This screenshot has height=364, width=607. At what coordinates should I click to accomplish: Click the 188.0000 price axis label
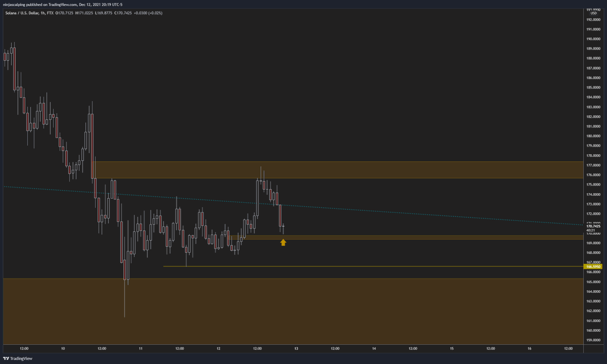click(x=593, y=58)
